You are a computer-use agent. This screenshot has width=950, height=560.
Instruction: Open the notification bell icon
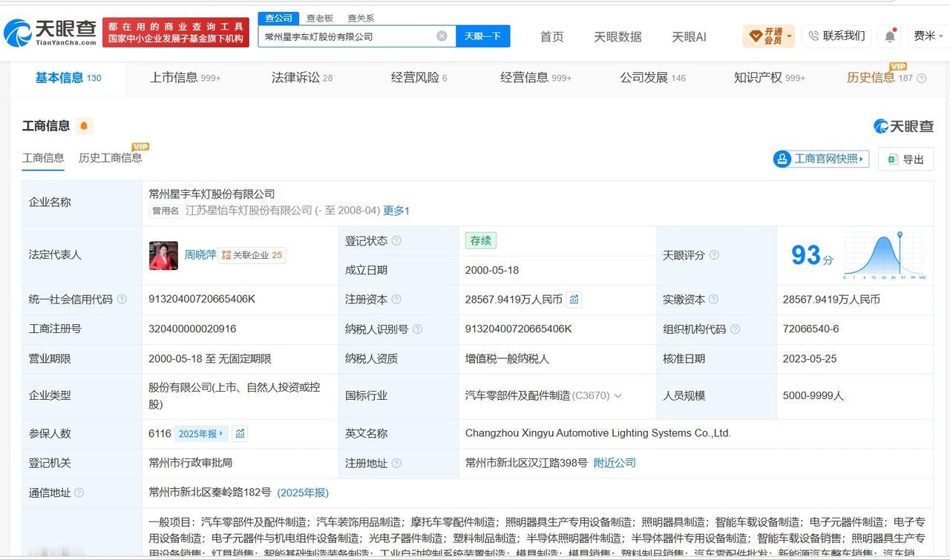point(890,36)
